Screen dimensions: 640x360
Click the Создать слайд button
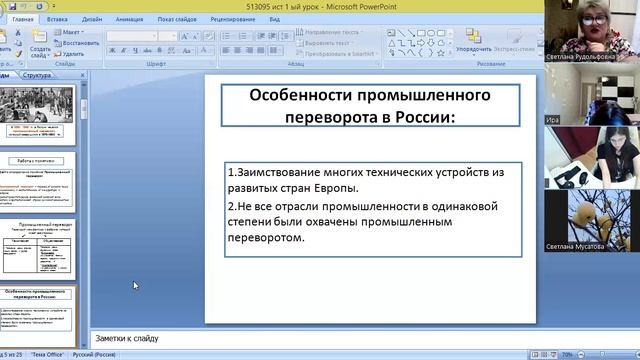[x=40, y=44]
